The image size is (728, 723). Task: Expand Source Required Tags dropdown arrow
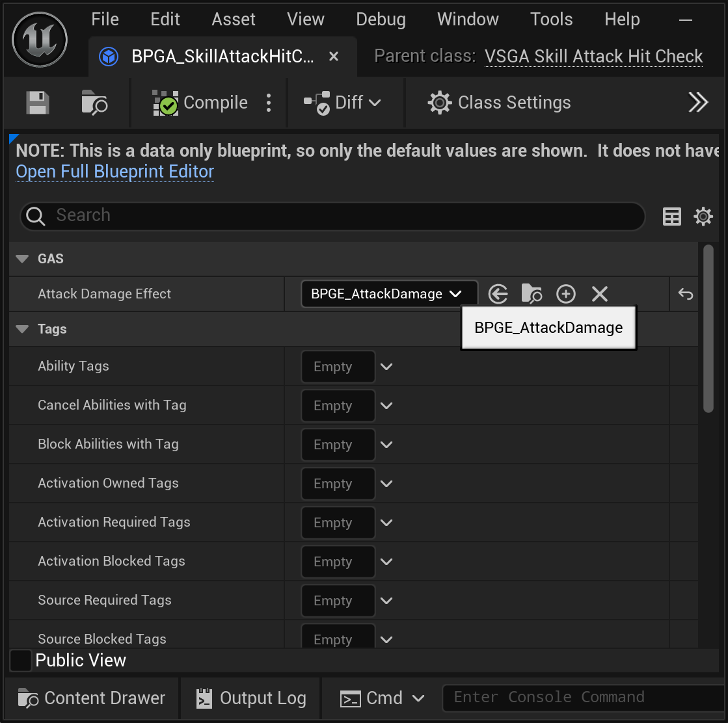pos(386,601)
